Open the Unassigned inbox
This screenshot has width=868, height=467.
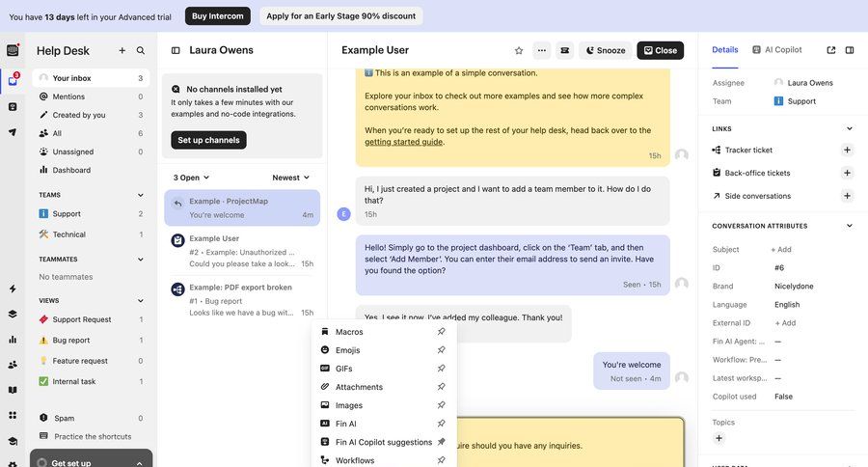(x=91, y=151)
